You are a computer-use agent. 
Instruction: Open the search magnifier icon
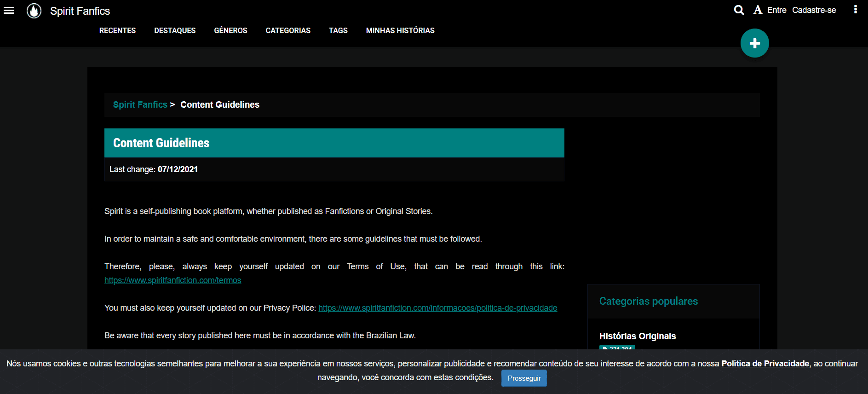click(739, 10)
